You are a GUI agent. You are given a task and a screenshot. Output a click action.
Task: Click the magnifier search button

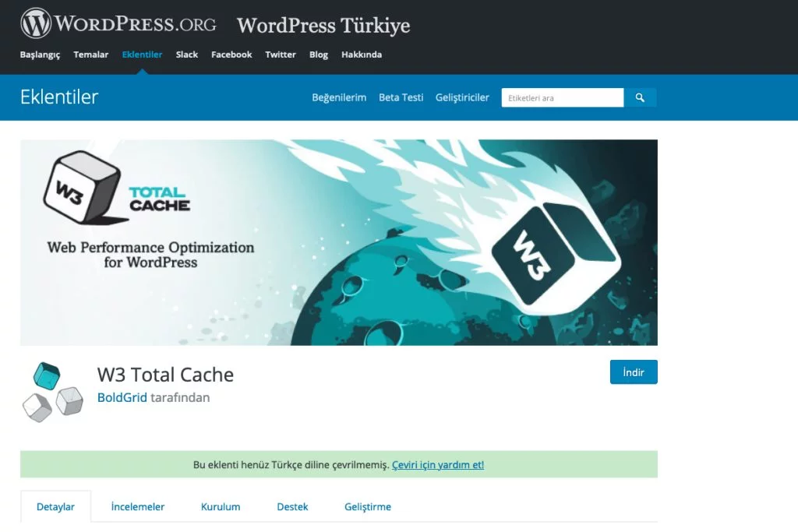coord(640,97)
